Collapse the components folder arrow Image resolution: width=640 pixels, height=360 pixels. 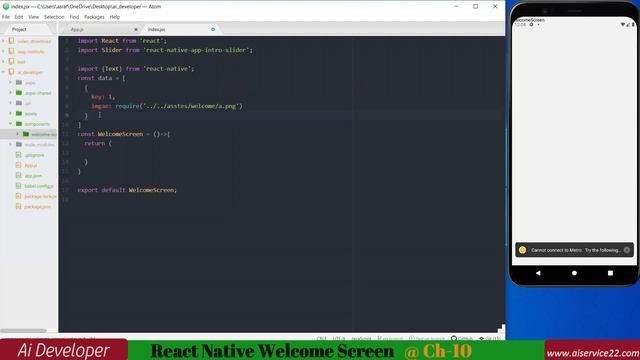point(11,124)
